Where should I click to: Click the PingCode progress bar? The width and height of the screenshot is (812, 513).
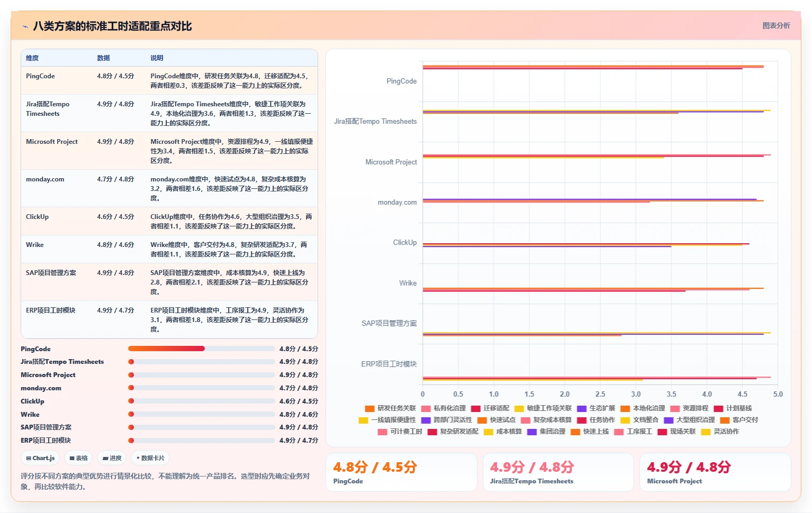click(201, 349)
